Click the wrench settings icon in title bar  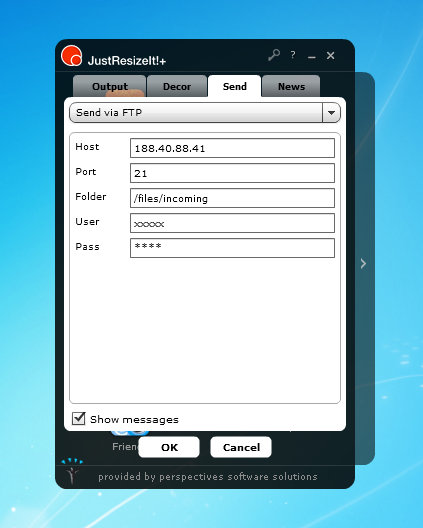pos(274,55)
